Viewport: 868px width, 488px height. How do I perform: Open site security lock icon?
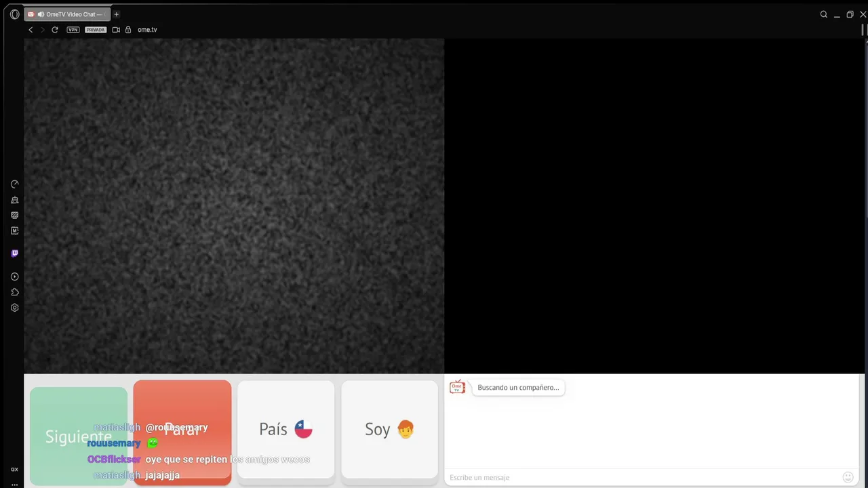128,30
